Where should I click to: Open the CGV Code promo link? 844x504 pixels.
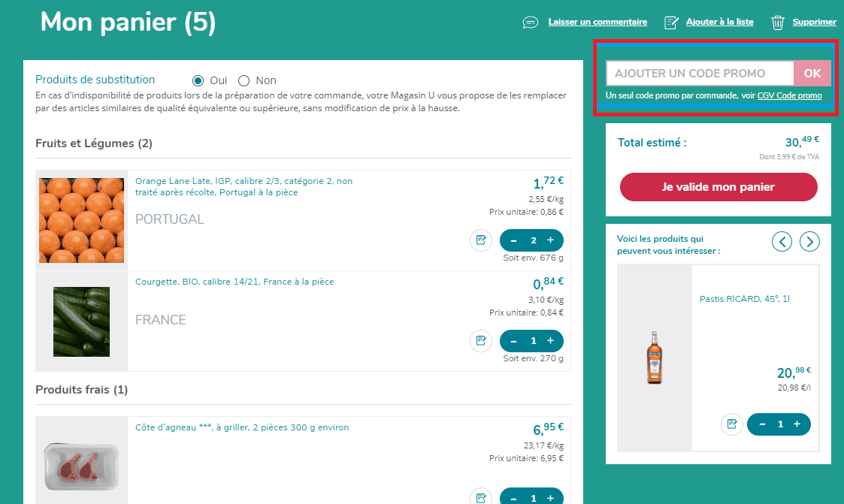(789, 95)
